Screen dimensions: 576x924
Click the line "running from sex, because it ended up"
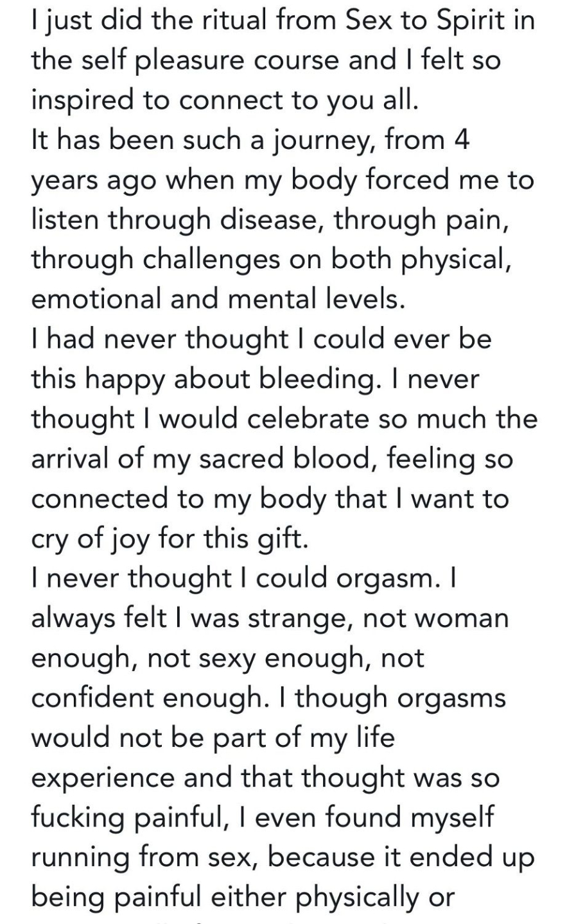click(x=283, y=857)
